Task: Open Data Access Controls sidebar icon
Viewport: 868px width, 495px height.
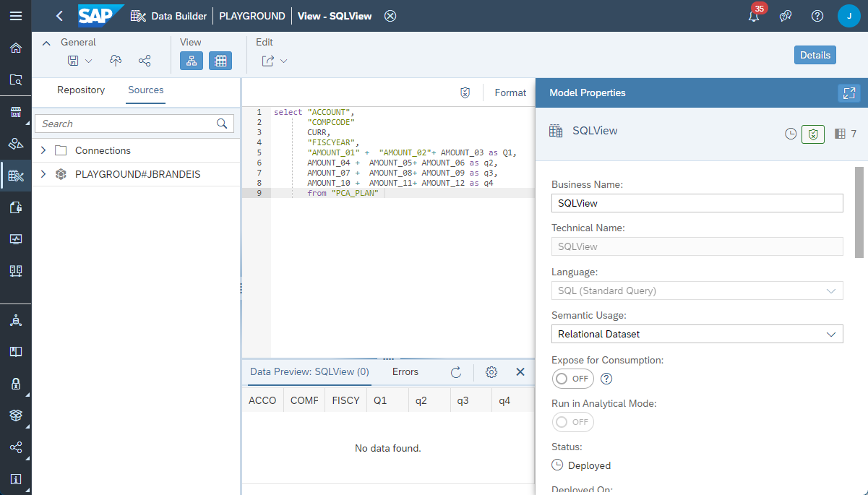Action: [15, 207]
